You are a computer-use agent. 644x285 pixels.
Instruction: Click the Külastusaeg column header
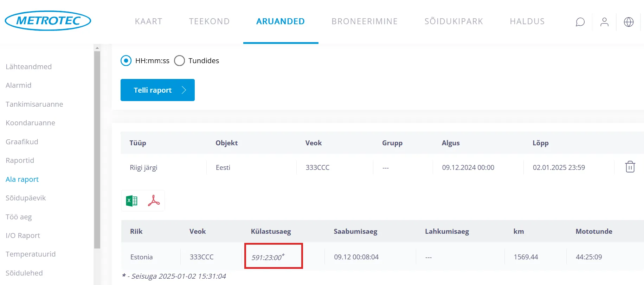pyautogui.click(x=271, y=231)
